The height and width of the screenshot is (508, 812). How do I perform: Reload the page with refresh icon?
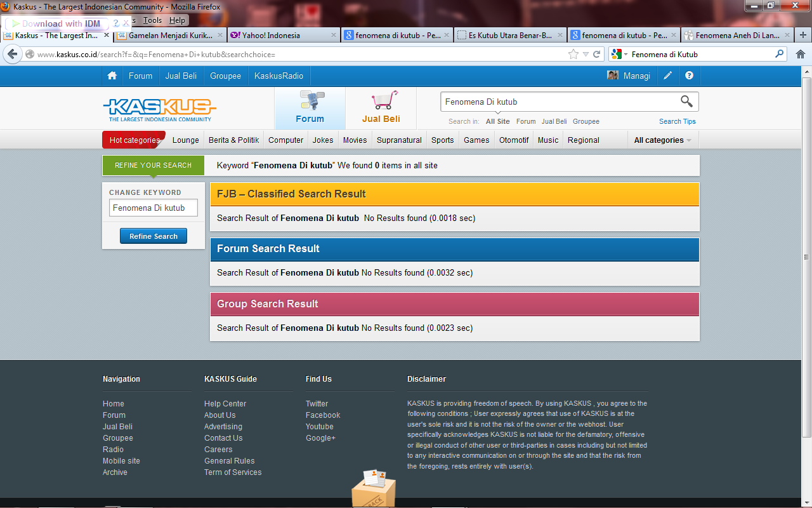[x=597, y=55]
